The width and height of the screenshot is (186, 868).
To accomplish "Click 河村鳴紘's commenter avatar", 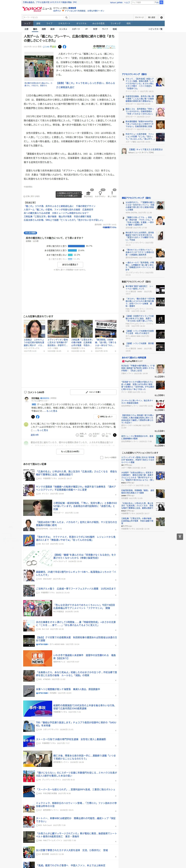I will (x=26, y=399).
